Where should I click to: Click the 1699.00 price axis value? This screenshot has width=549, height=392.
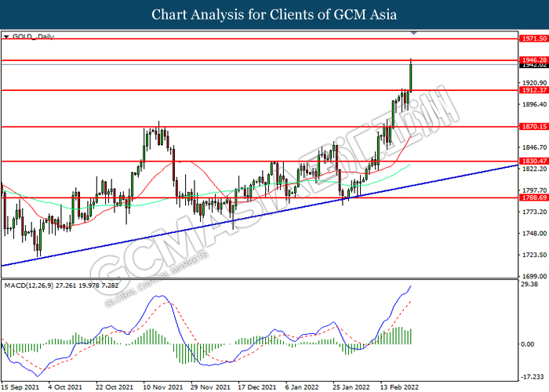534,276
